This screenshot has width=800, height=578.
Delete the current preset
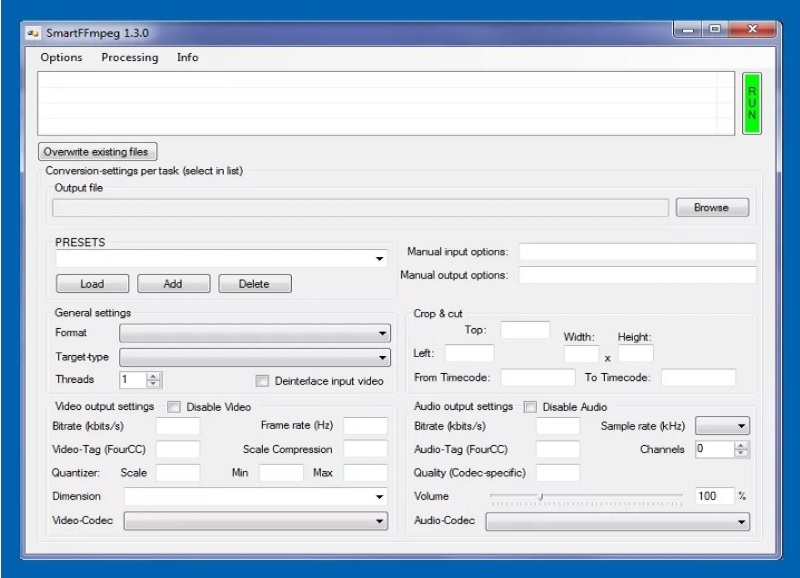254,283
